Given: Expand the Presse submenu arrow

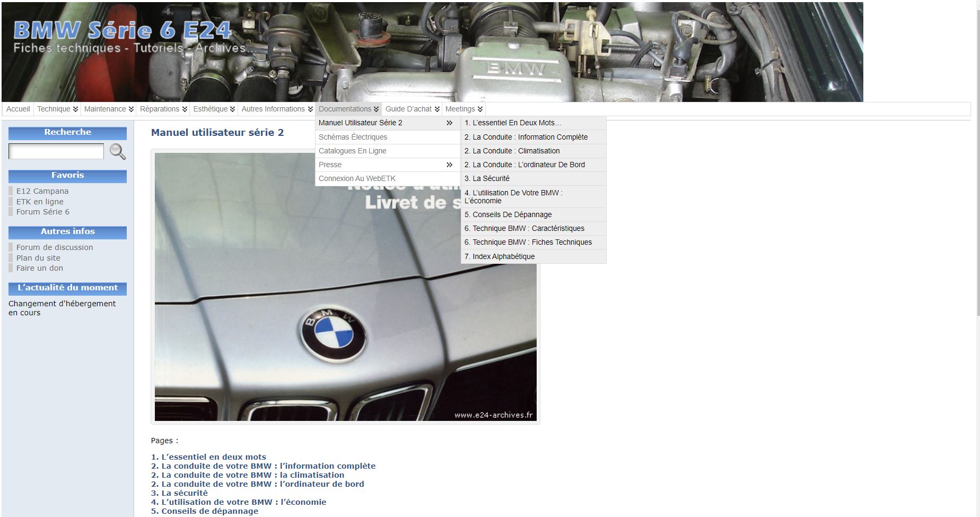Looking at the screenshot, I should (449, 165).
